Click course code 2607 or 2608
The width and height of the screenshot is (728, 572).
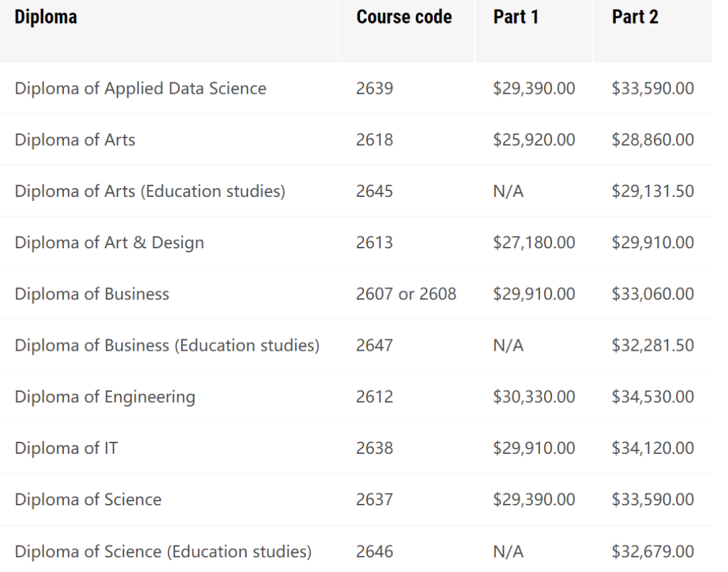tap(406, 294)
